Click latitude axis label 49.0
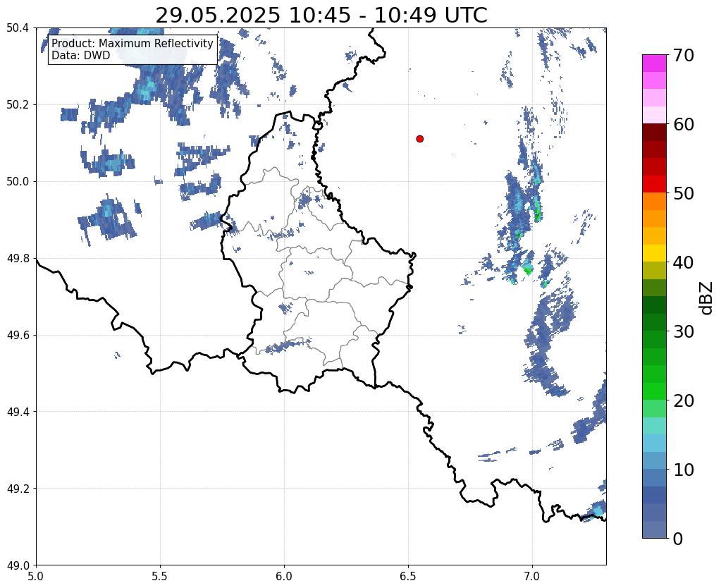The image size is (721, 588). (x=18, y=565)
